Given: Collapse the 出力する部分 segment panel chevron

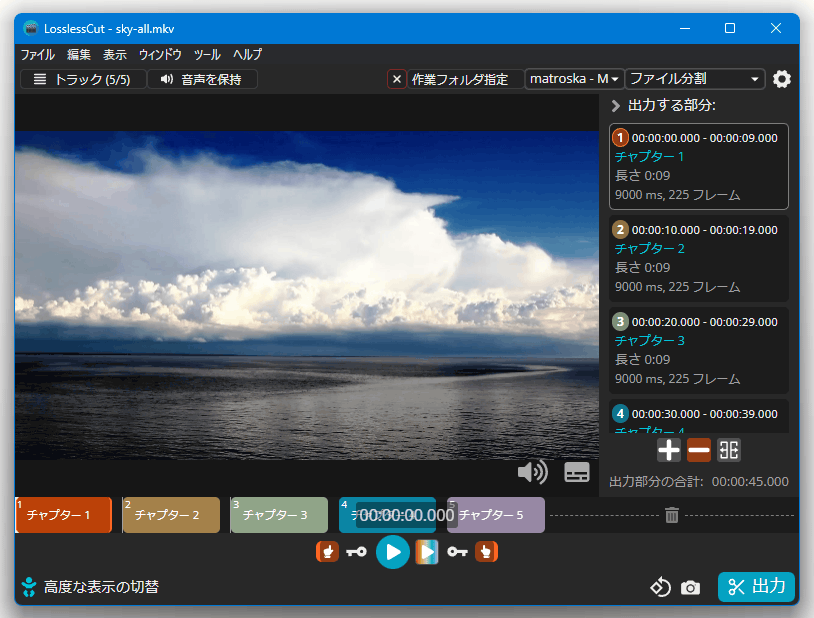Looking at the screenshot, I should click(x=616, y=106).
